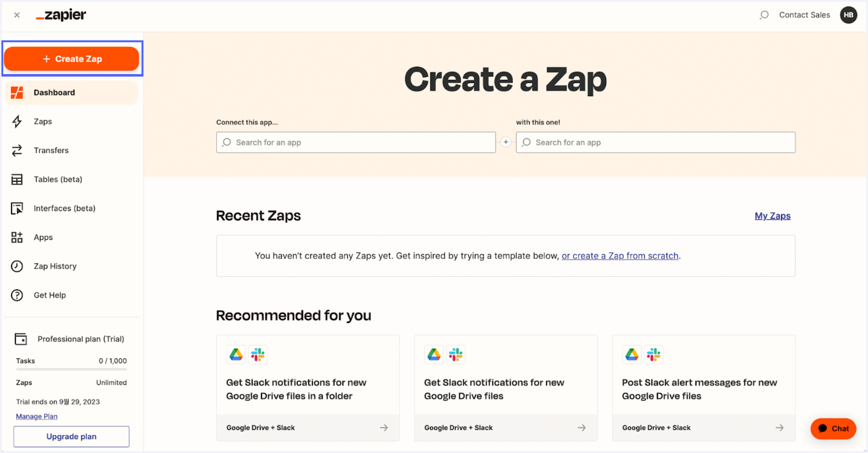868x453 pixels.
Task: Expand the chat widget
Action: coord(833,428)
